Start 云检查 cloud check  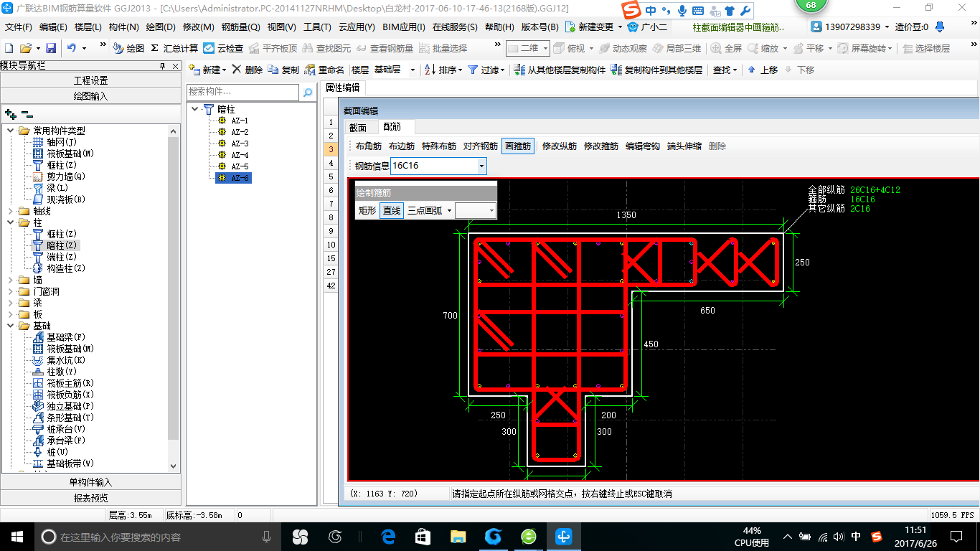click(x=223, y=48)
